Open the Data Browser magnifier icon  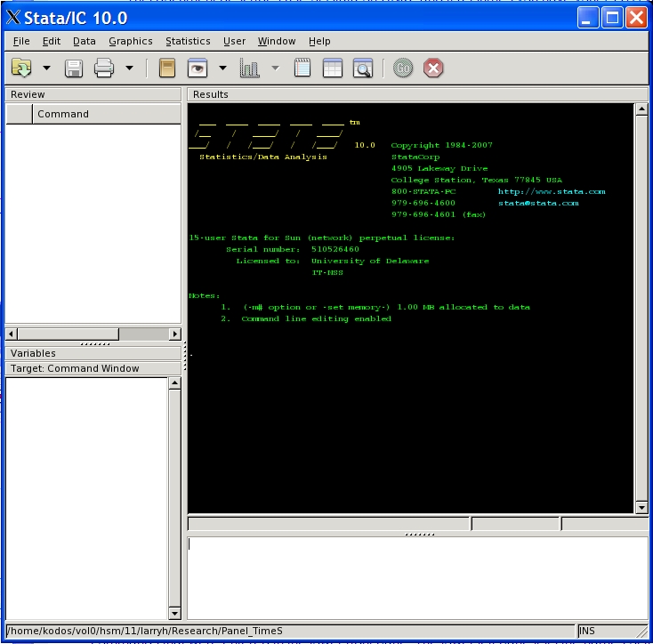(x=362, y=68)
